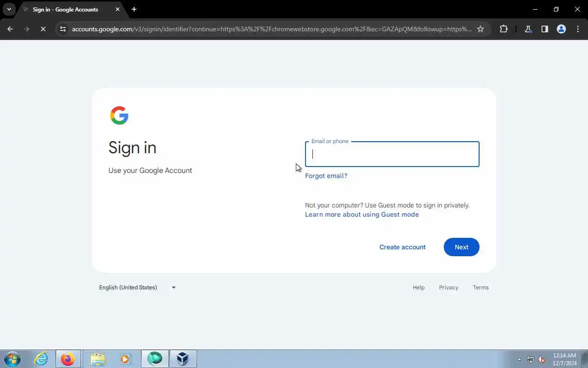The image size is (588, 368).
Task: Click the Create account button
Action: click(402, 247)
